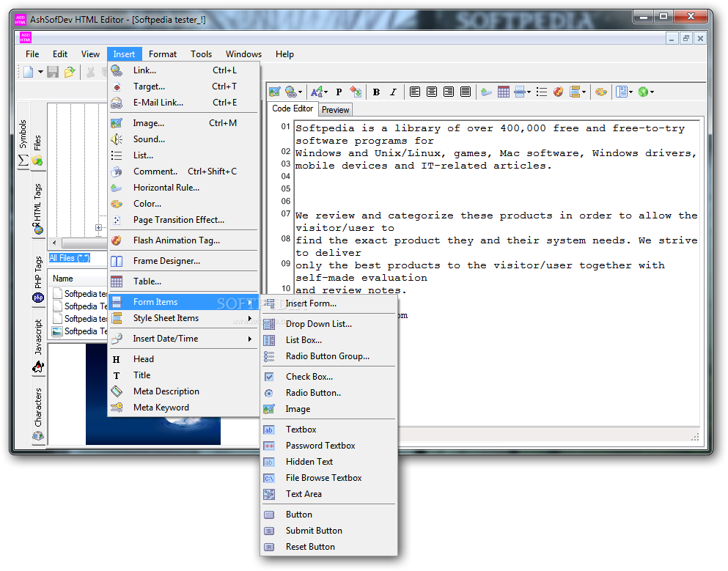Open the Tools menu

click(x=201, y=54)
